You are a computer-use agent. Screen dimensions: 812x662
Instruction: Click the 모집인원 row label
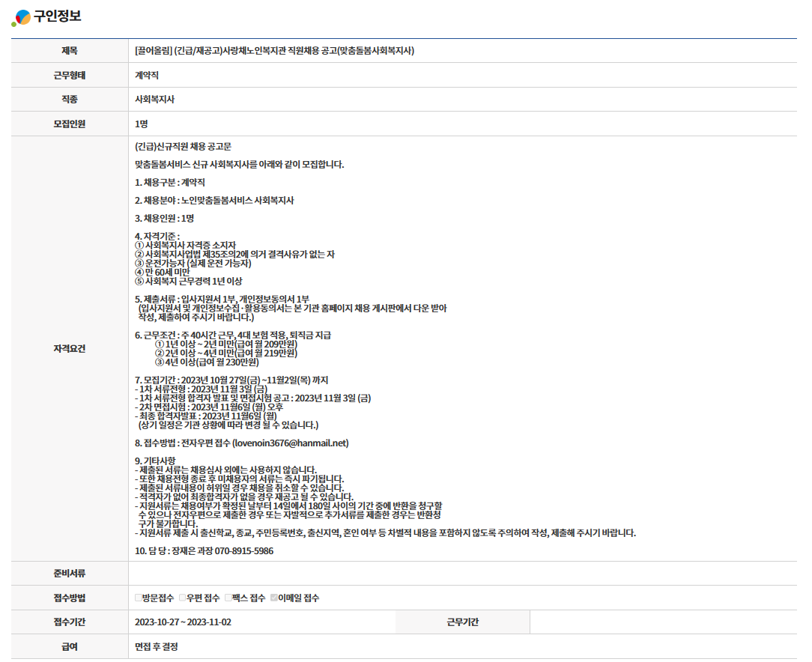[x=69, y=124]
